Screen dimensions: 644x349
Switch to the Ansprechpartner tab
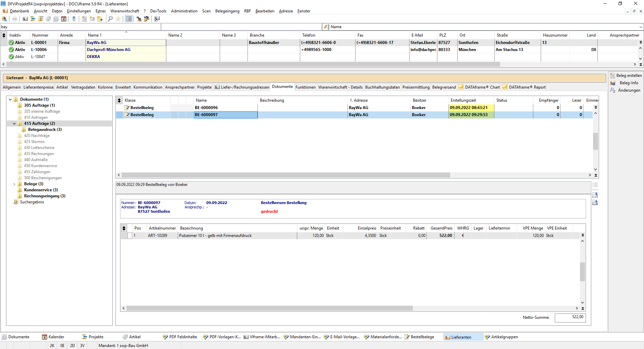coord(180,87)
